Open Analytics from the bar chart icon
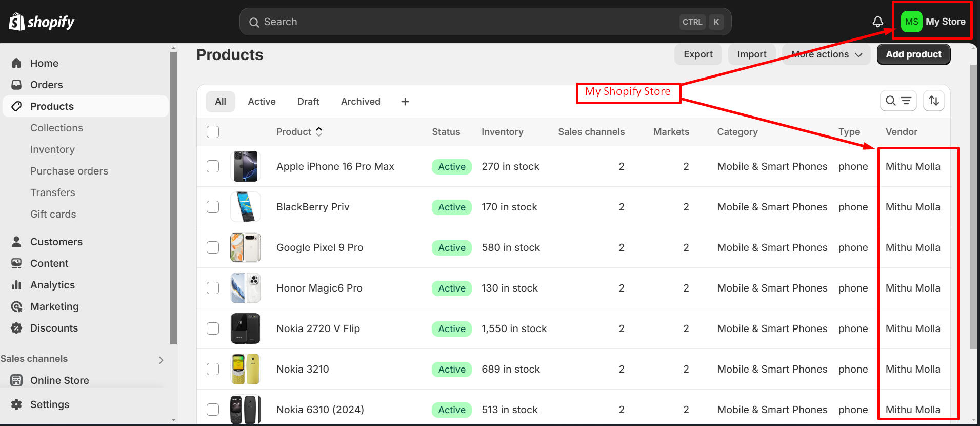The image size is (980, 426). [16, 285]
